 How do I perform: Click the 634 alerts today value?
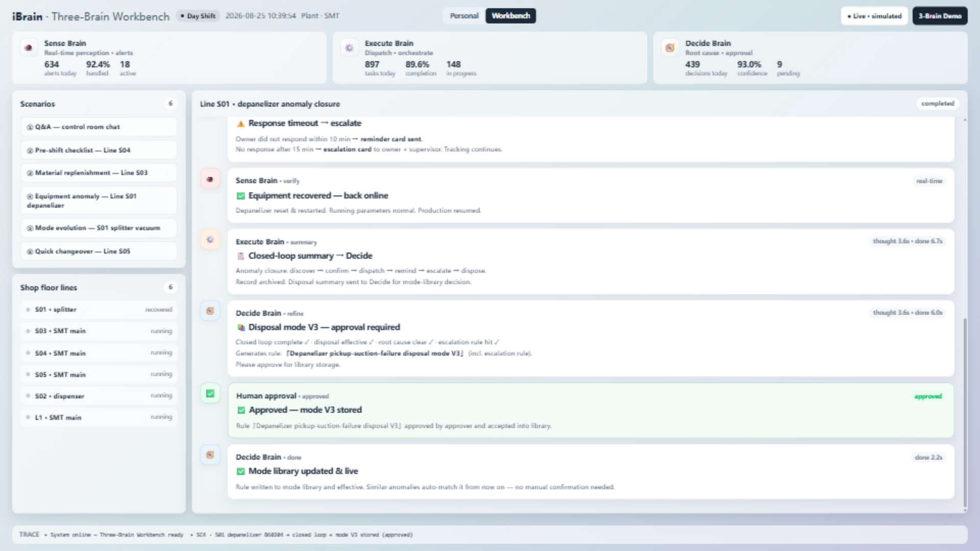pyautogui.click(x=52, y=64)
